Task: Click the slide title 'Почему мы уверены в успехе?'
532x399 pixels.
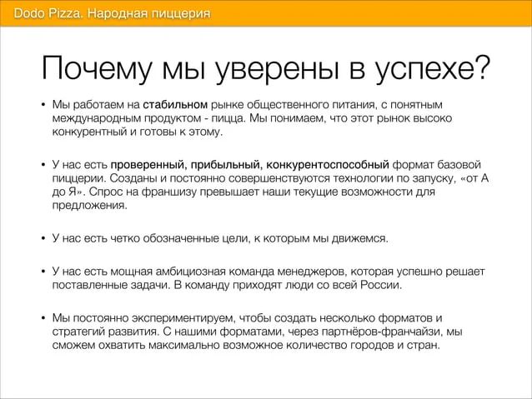Action: point(266,68)
